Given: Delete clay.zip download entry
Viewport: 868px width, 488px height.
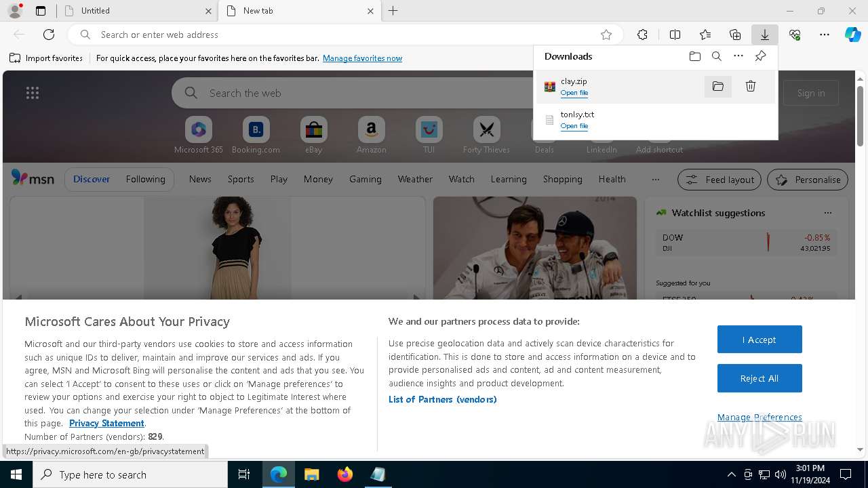Looking at the screenshot, I should 751,86.
